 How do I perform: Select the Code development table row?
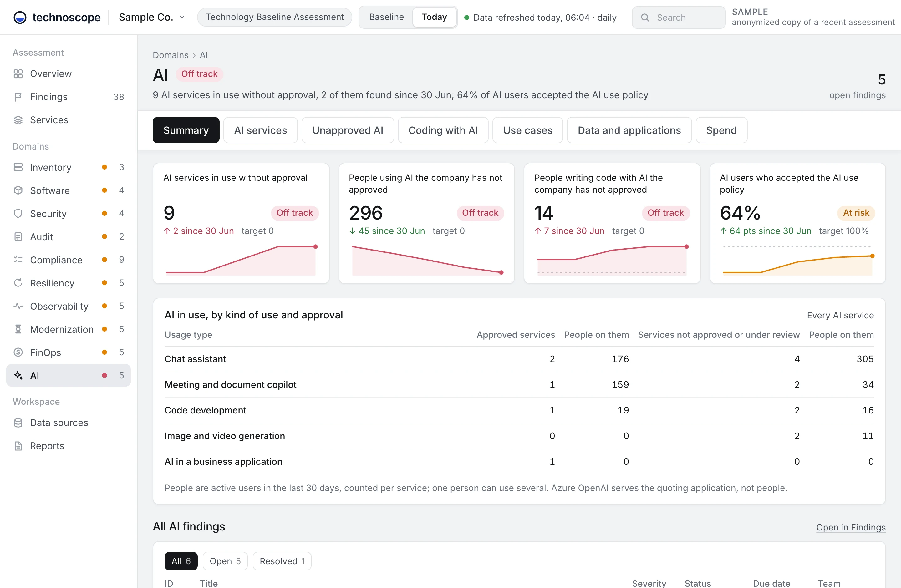[x=519, y=411]
